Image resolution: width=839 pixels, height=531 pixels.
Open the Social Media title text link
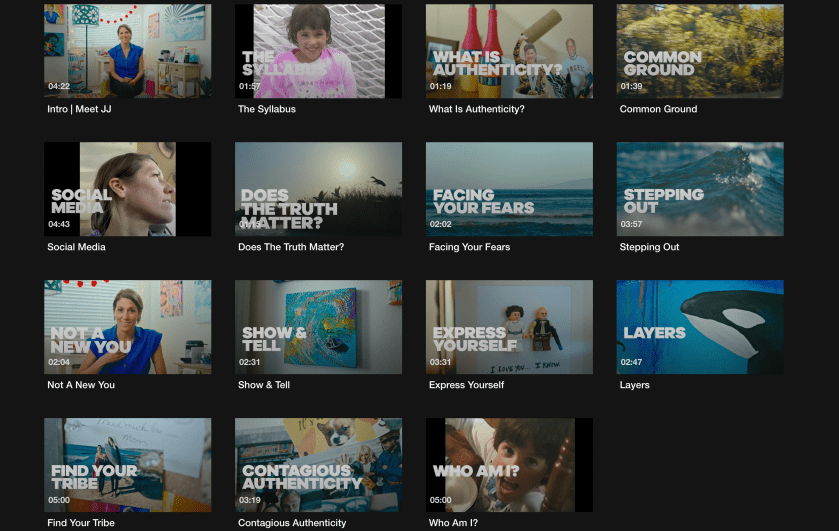(x=76, y=247)
